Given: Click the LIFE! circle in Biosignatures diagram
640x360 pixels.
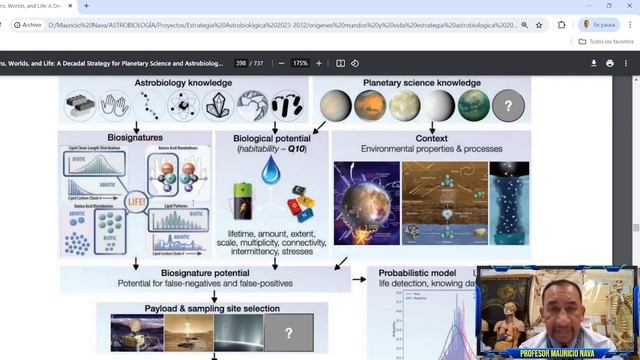Looking at the screenshot, I should tap(136, 202).
